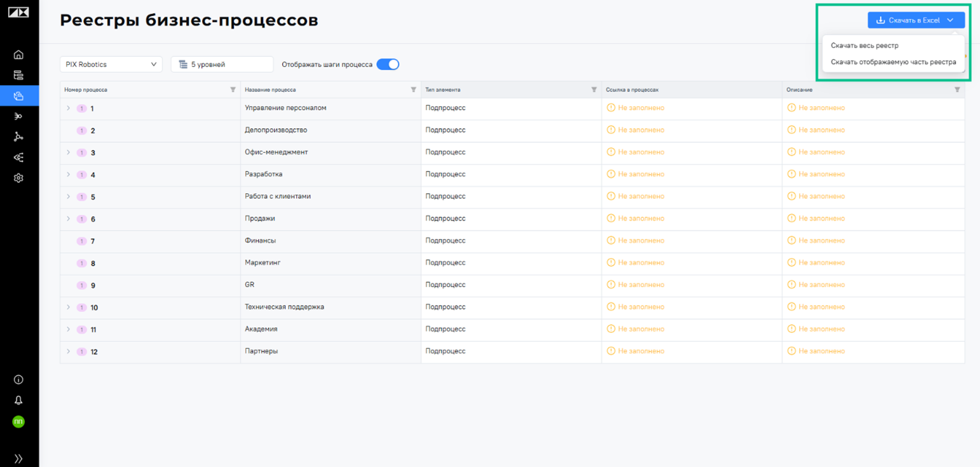
Task: Select 'Скачать отображаемую часть реестра' option
Action: pyautogui.click(x=892, y=63)
